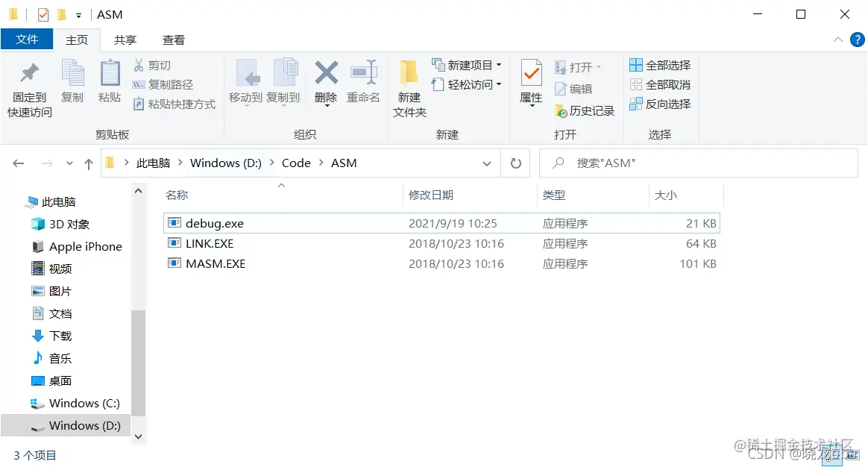Select the MASM.EXE file

click(x=441, y=263)
